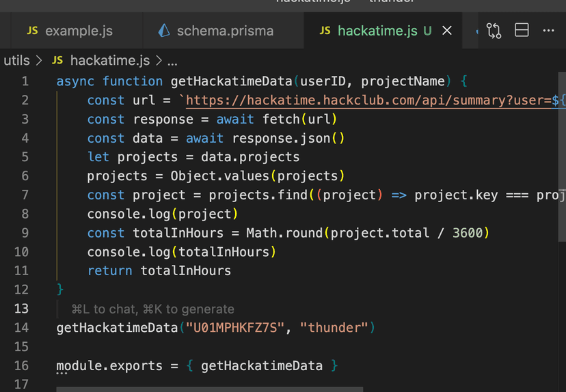Click the Prisma icon on schema.prisma tab
This screenshot has width=566, height=392.
click(163, 31)
